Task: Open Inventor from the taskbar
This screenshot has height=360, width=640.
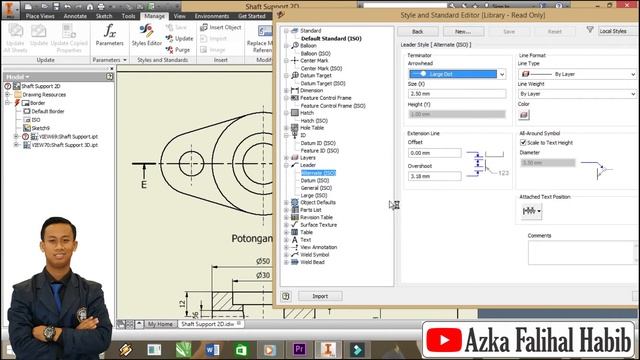Action: click(x=328, y=349)
